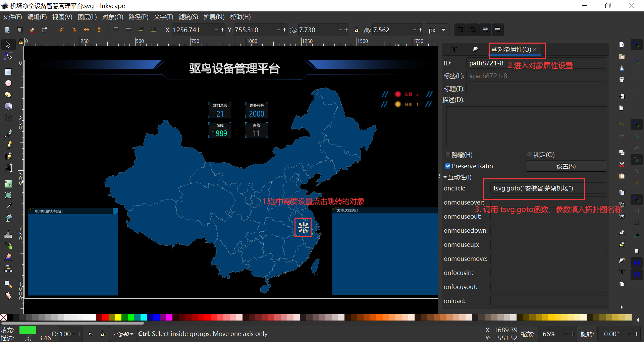Toggle layer lock in status bar
The height and width of the screenshot is (342, 644).
click(x=103, y=334)
